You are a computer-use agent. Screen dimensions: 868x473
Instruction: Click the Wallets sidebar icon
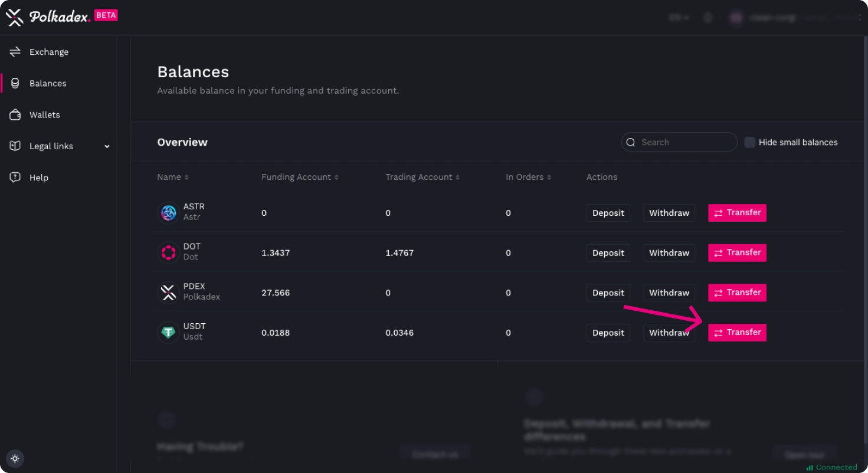(15, 115)
